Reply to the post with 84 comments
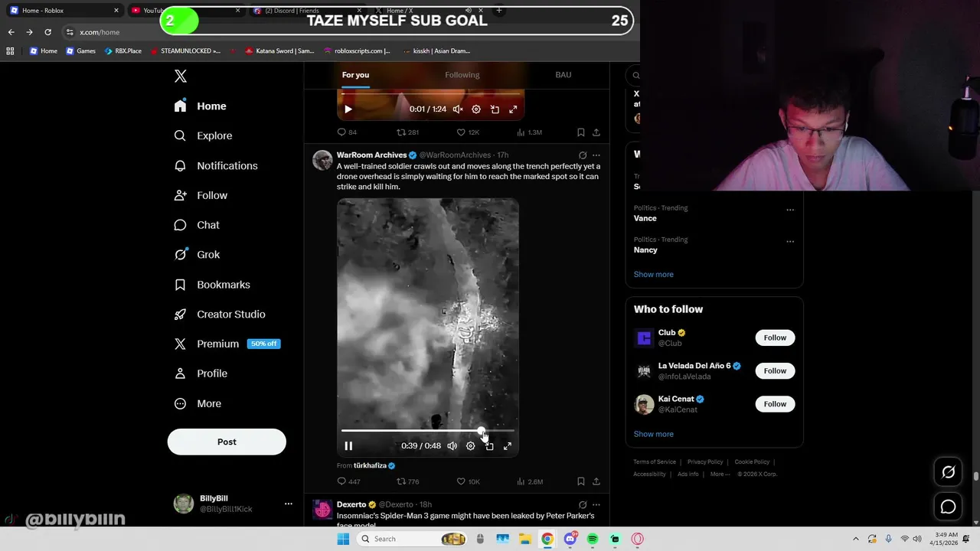Viewport: 980px width, 551px height. 347,132
